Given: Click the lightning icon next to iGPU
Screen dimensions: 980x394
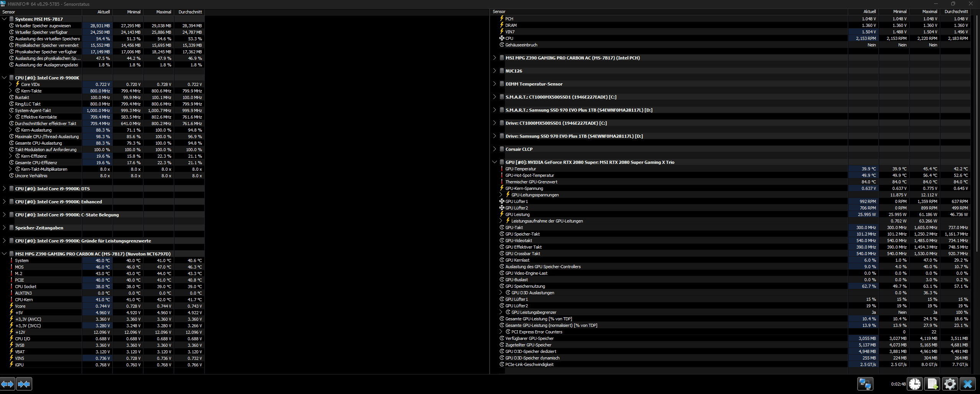Looking at the screenshot, I should pos(12,365).
